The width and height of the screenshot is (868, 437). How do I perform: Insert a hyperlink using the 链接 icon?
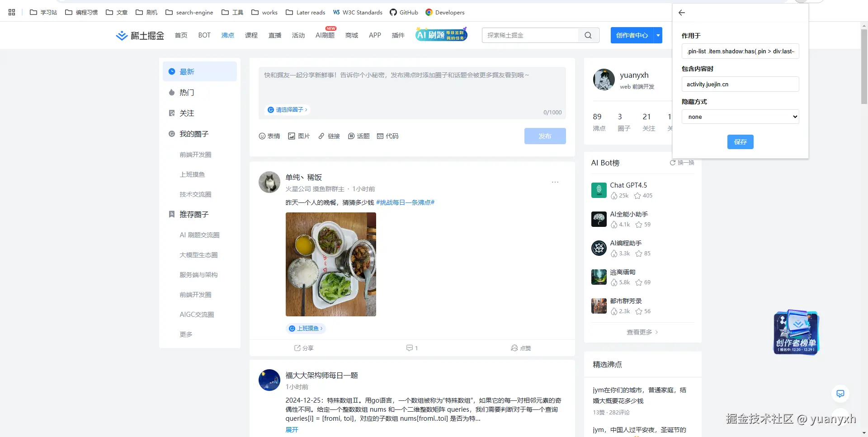(x=329, y=136)
